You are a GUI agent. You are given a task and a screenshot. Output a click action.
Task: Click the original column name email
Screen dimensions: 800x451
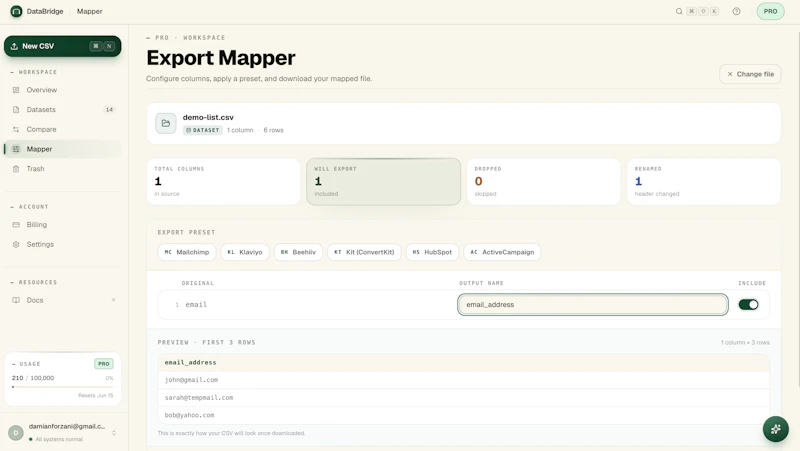point(196,305)
